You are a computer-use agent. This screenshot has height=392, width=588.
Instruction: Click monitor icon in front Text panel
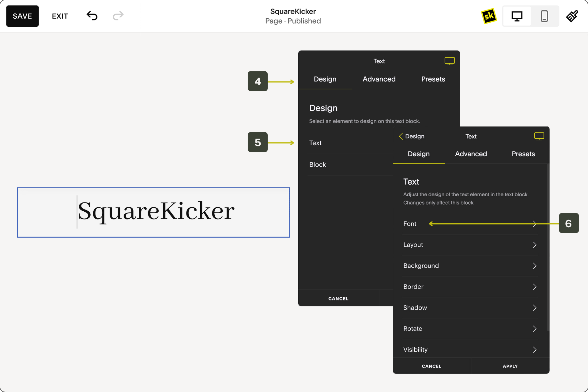point(539,136)
